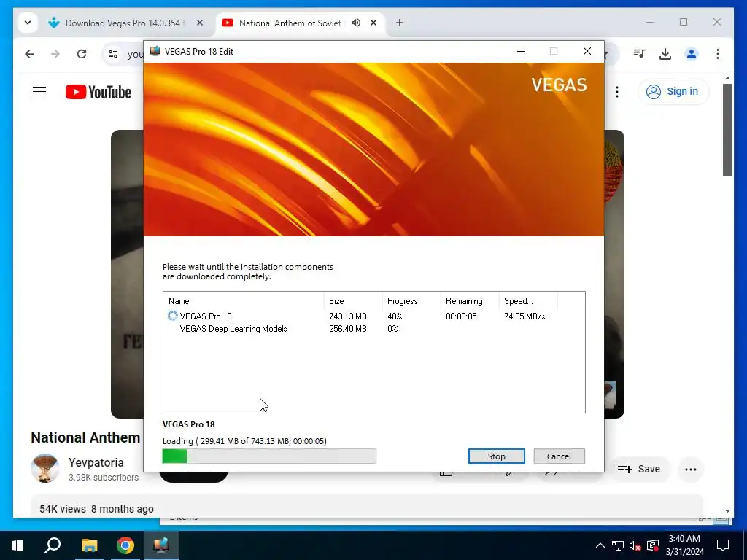Open a new Chrome tab
Screen dimensions: 747x560
[x=400, y=23]
